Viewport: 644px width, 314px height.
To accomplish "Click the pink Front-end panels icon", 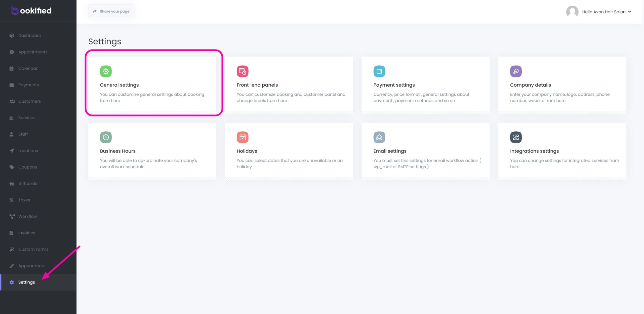I will [243, 71].
